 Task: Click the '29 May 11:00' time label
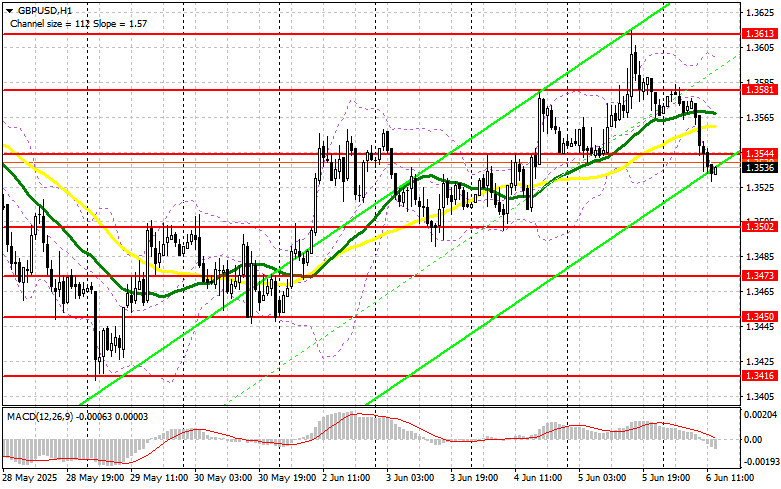point(159,478)
